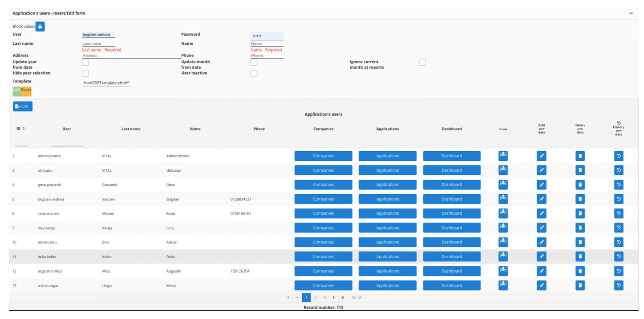Click the Last name input field

click(x=98, y=44)
